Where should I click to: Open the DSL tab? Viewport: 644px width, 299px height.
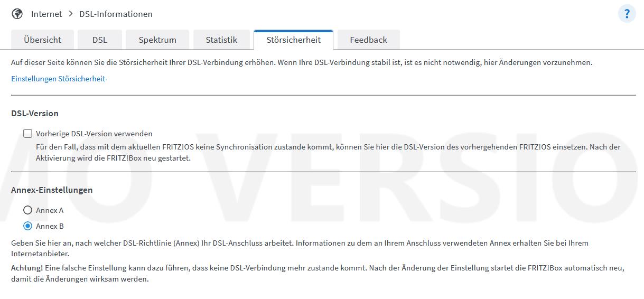100,40
